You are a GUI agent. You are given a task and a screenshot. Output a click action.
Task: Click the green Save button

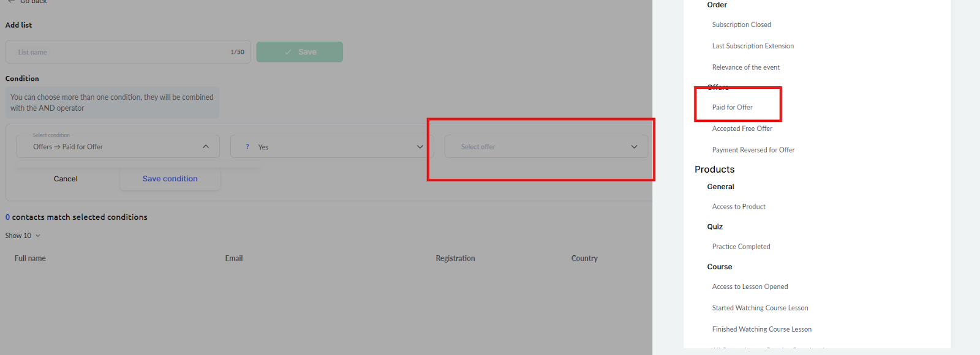click(x=300, y=52)
